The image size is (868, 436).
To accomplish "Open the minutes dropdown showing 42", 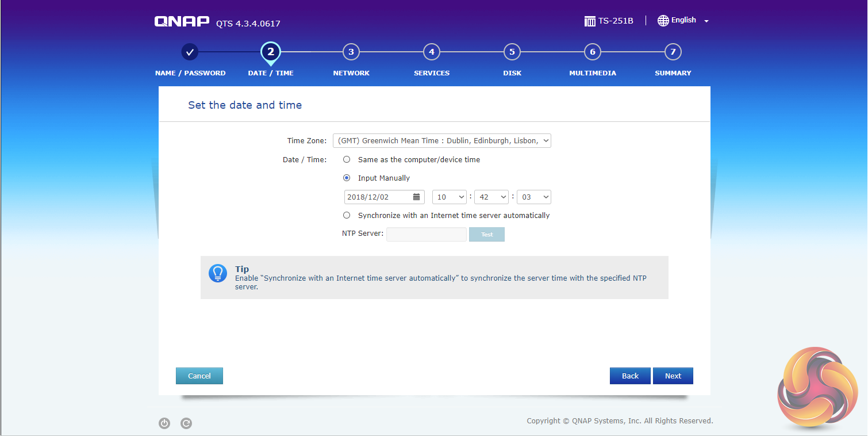I will [491, 197].
